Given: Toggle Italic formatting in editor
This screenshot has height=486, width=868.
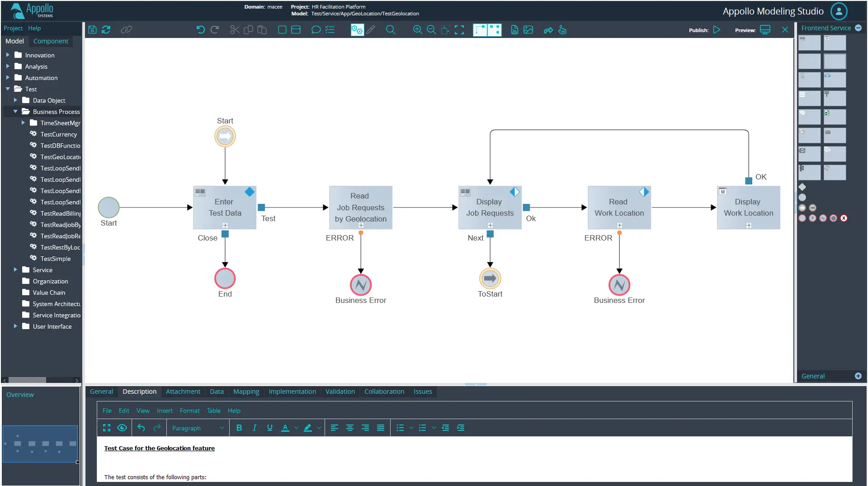Looking at the screenshot, I should click(x=255, y=428).
